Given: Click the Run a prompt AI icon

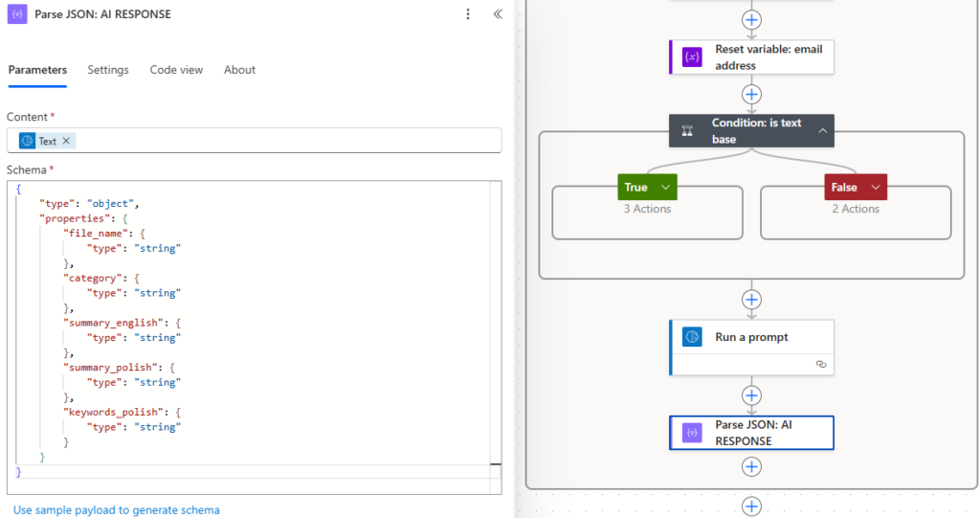Looking at the screenshot, I should coord(692,337).
